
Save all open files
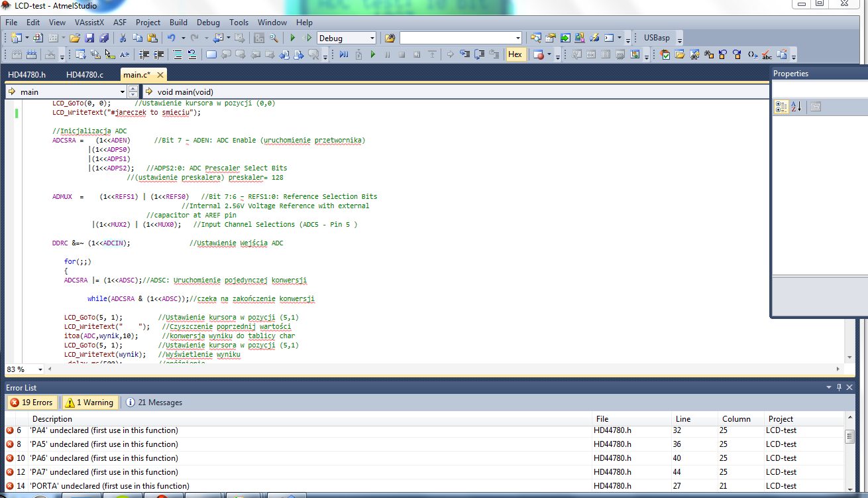pos(104,38)
